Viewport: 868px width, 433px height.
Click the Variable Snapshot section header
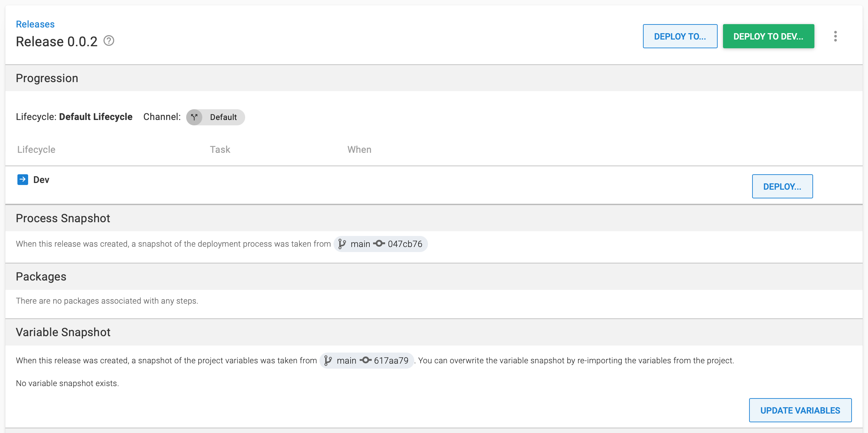tap(63, 332)
